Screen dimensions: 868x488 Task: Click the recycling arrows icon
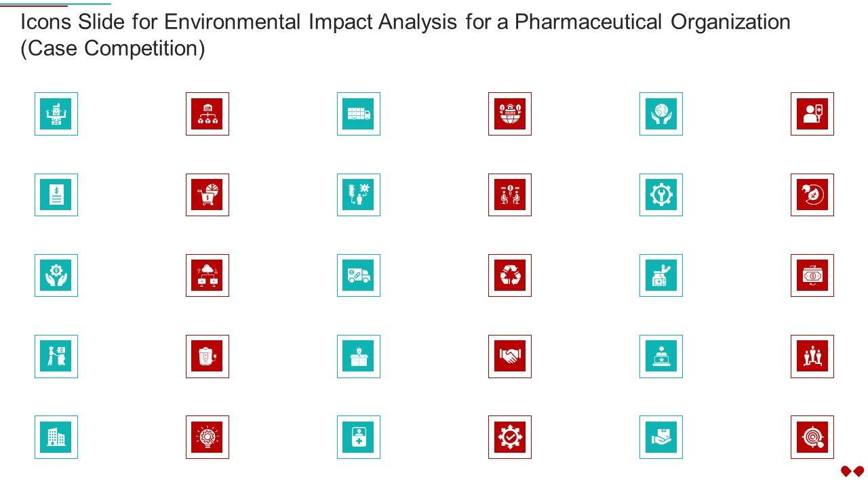tap(510, 275)
